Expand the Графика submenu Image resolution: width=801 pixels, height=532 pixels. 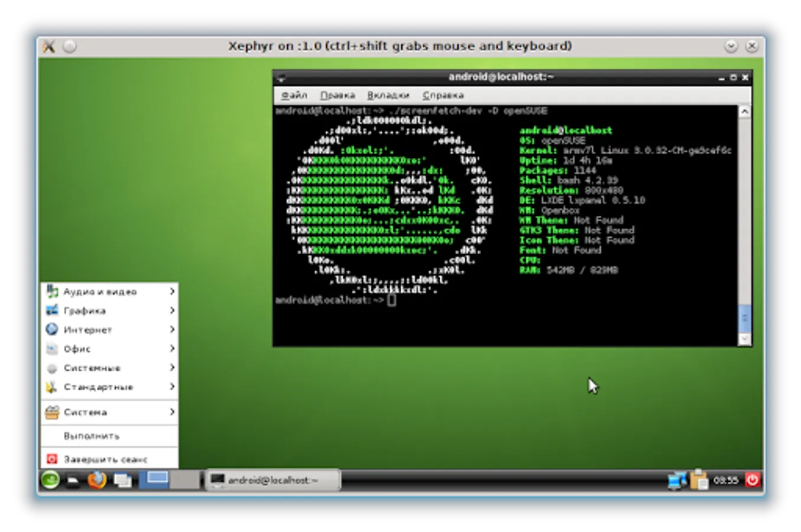tap(110, 310)
